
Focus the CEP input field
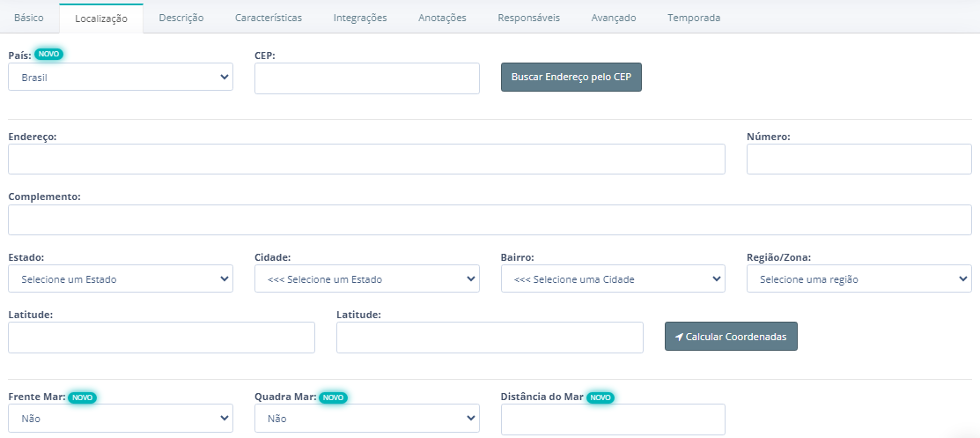(x=367, y=78)
